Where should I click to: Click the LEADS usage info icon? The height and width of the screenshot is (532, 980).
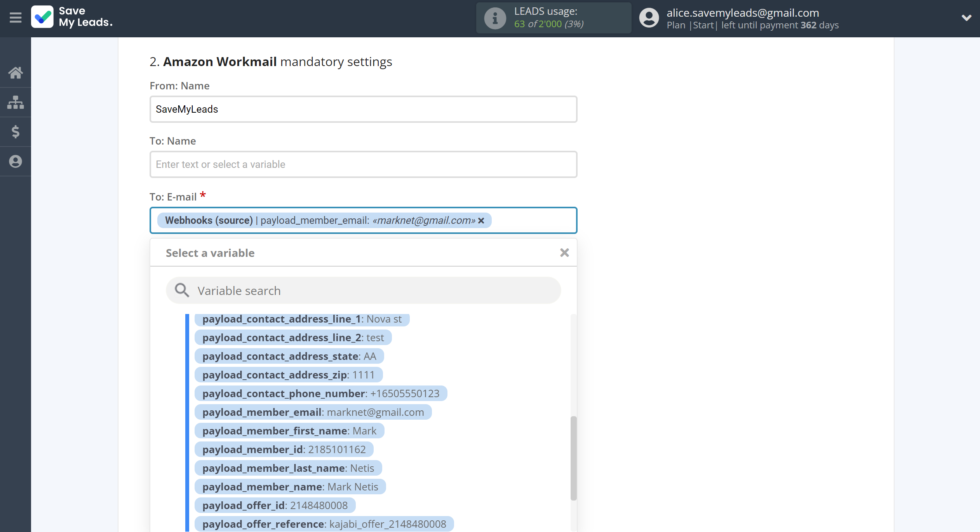tap(495, 18)
